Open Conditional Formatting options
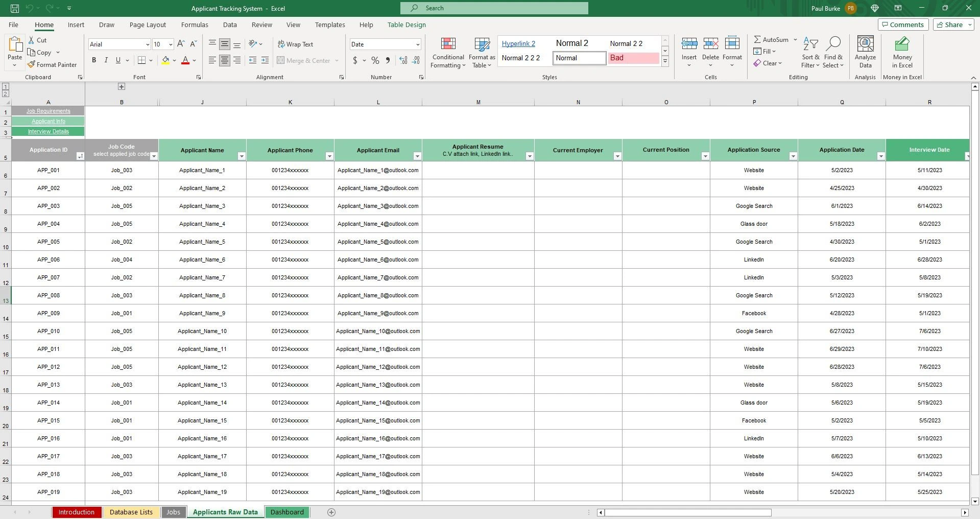The image size is (980, 519). coord(447,53)
